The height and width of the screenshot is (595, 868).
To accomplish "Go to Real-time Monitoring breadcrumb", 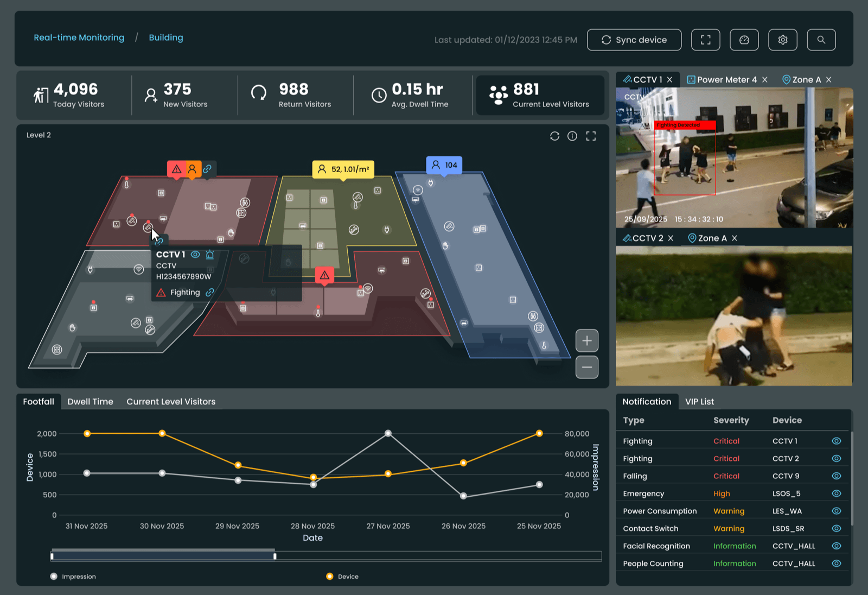I will click(x=79, y=37).
